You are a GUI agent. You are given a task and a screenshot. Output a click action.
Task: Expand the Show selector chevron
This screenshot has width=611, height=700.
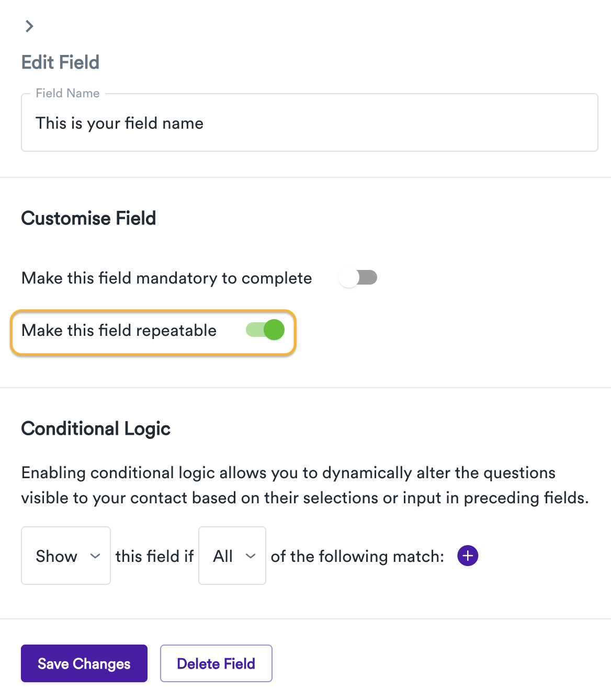[x=96, y=556]
